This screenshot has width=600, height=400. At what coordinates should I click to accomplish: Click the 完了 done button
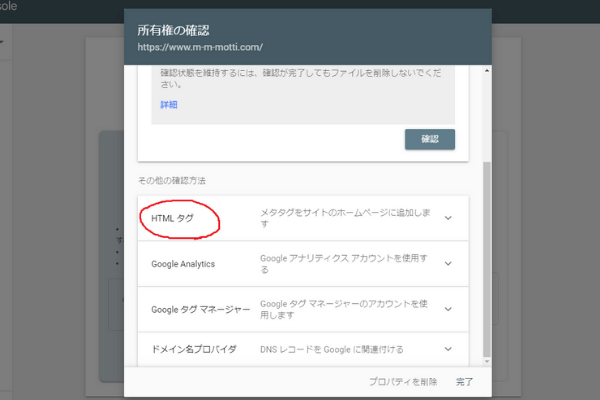pos(465,382)
